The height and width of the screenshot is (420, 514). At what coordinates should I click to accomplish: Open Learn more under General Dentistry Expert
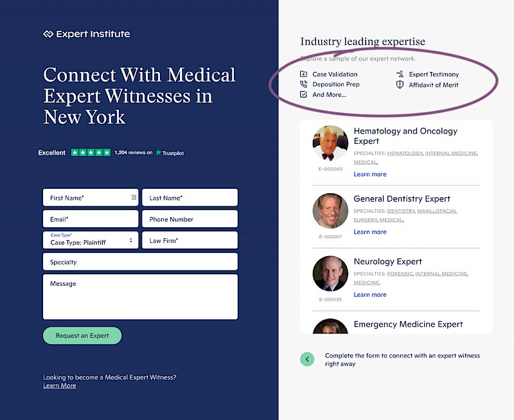(x=370, y=232)
